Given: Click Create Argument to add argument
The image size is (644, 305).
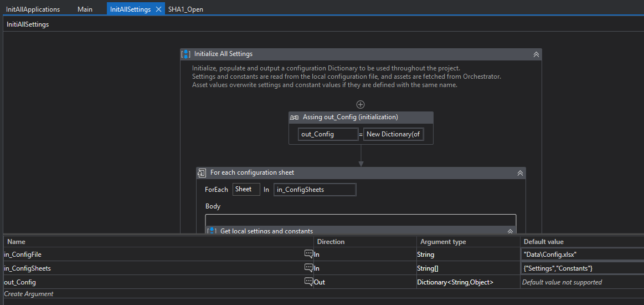Looking at the screenshot, I should pos(29,294).
